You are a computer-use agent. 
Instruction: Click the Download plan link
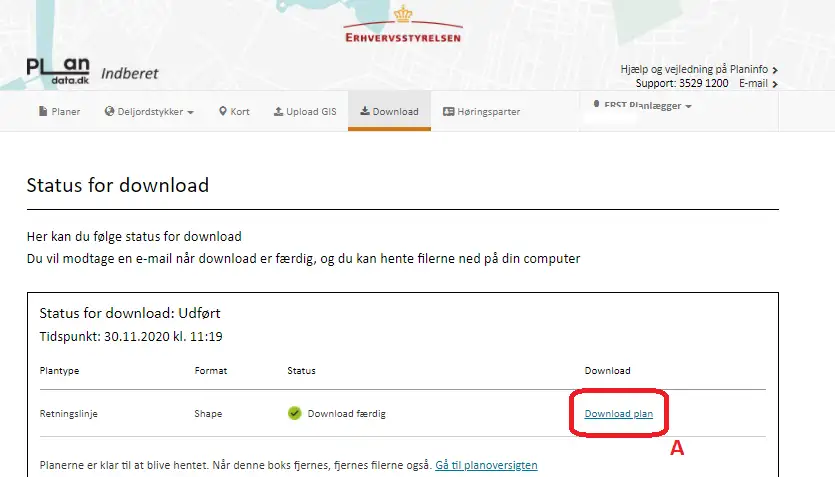[x=618, y=413]
